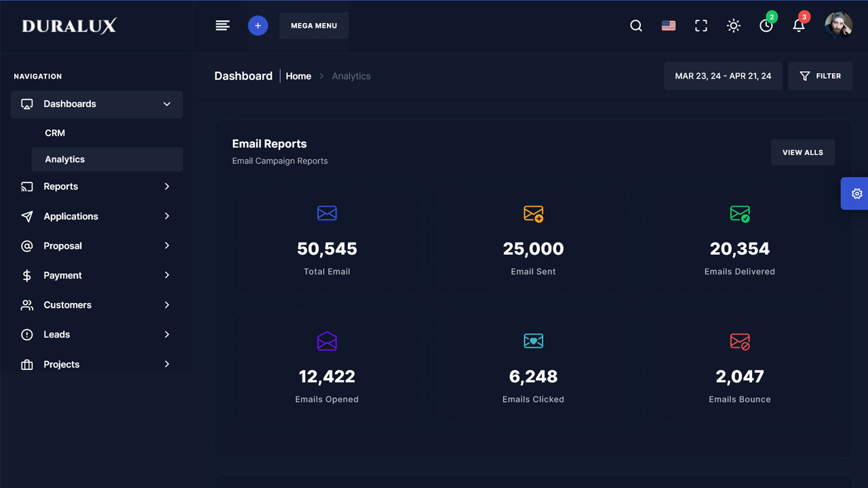
Task: Expand the Payment menu
Action: pyautogui.click(x=96, y=275)
